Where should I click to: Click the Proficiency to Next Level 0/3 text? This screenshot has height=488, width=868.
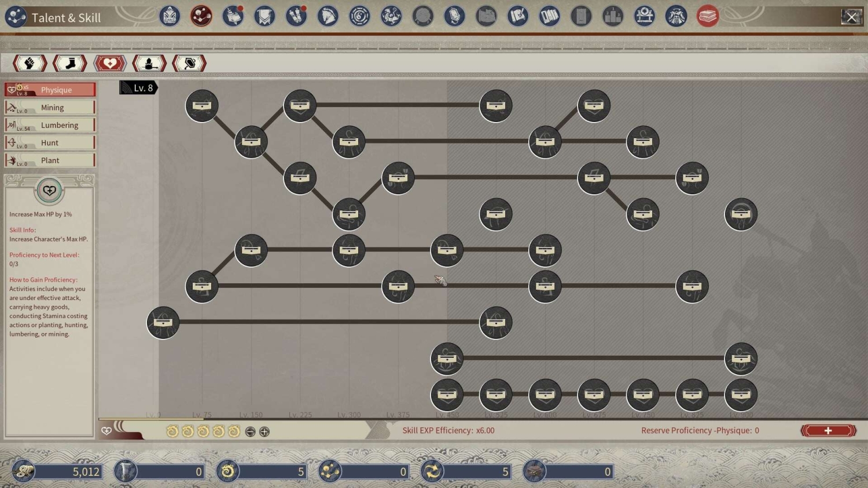tap(44, 259)
